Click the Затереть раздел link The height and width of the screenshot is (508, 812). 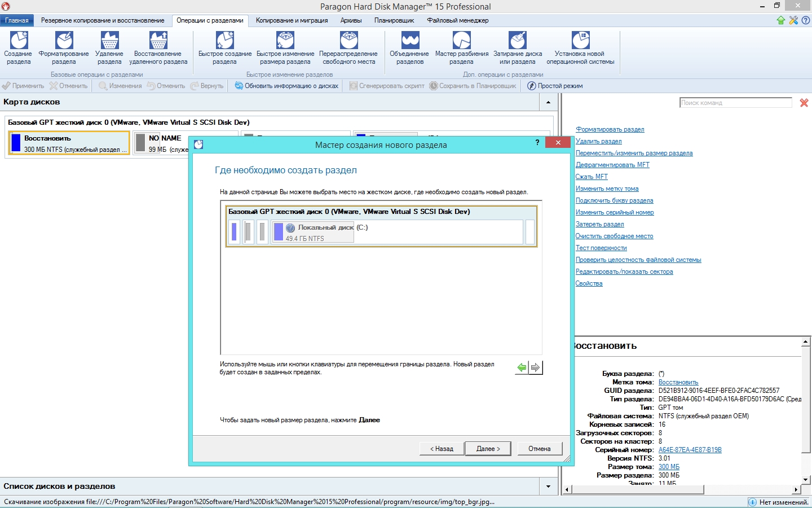599,224
